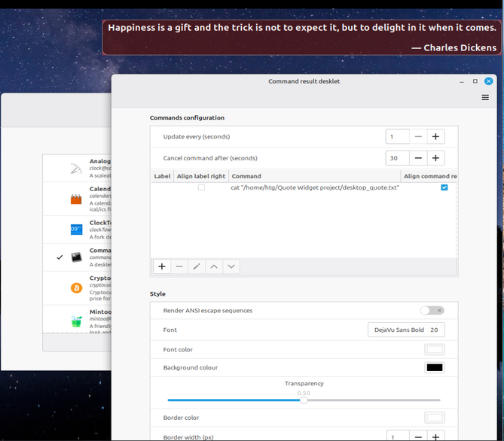
Task: Select the Mintoo desklet row in list
Action: (77, 319)
